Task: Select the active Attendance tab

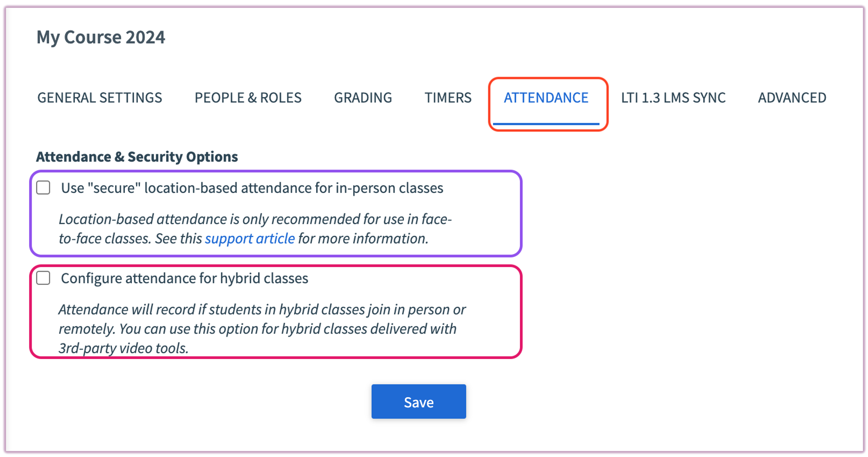Action: click(x=546, y=98)
